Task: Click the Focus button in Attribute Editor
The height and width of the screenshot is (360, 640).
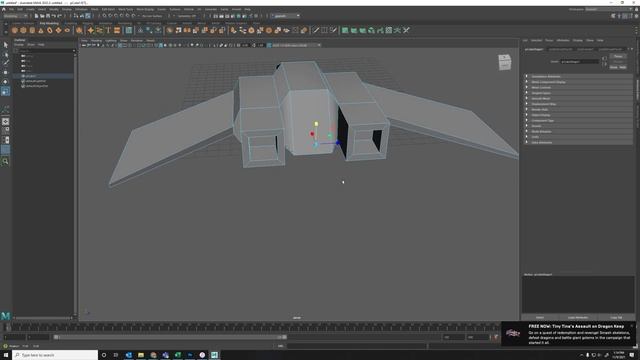Action: pos(618,56)
